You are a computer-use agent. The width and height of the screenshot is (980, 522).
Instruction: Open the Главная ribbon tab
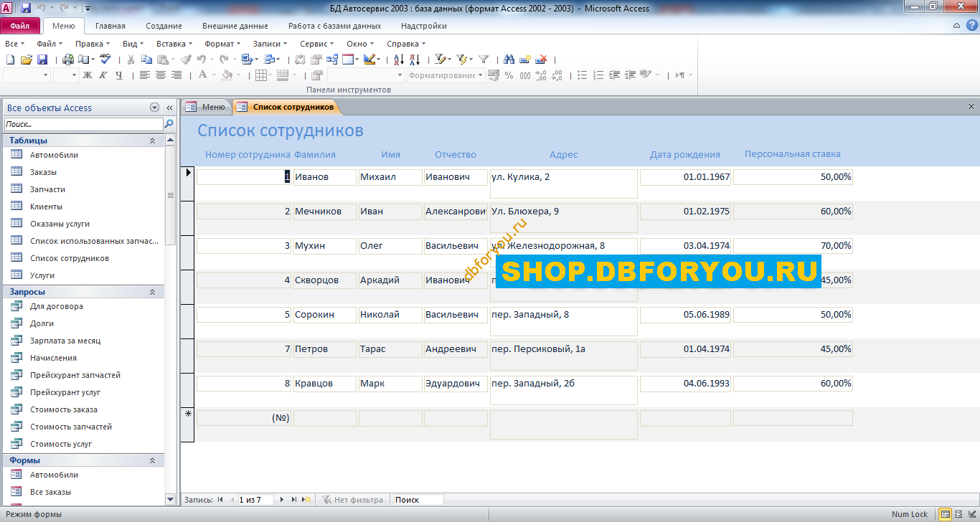110,26
